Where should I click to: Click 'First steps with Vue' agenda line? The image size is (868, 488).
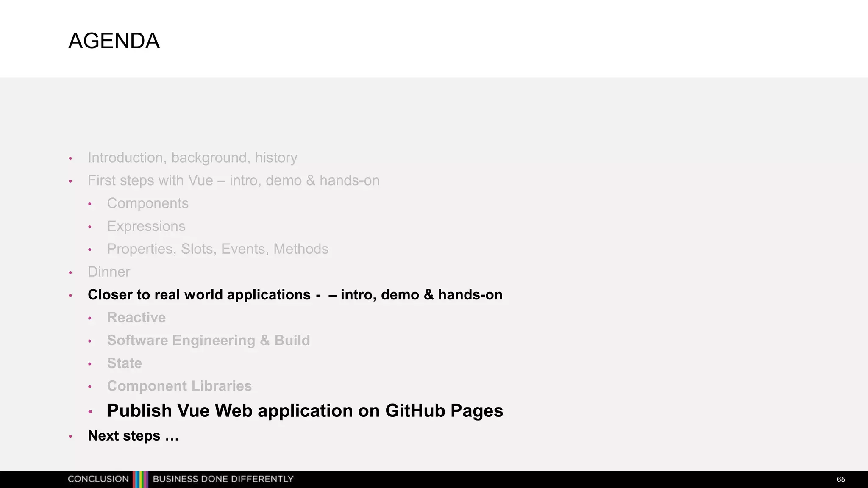[x=234, y=180]
